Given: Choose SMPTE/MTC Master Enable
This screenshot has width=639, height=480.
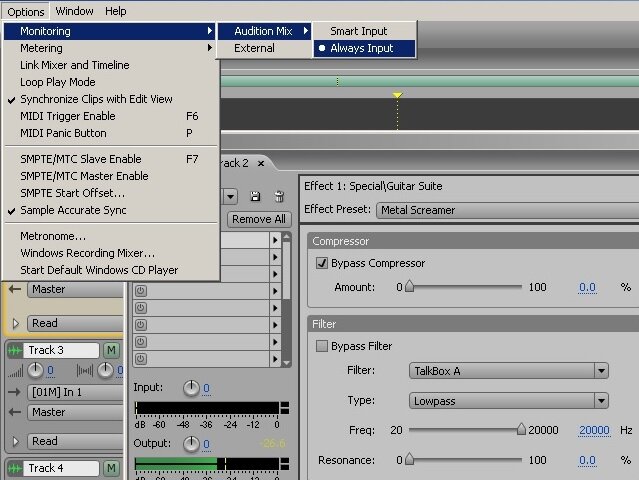Looking at the screenshot, I should (109, 176).
